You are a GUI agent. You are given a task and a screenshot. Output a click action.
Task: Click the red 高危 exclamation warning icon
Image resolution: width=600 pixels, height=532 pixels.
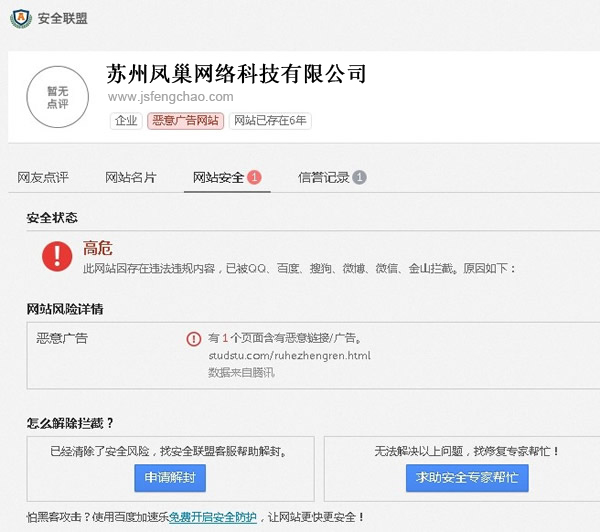pyautogui.click(x=57, y=256)
